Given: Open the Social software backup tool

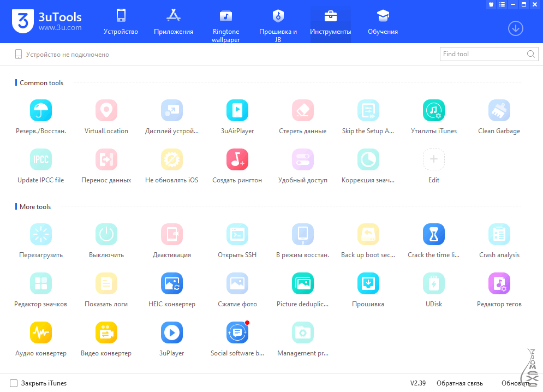Looking at the screenshot, I should click(x=237, y=332).
